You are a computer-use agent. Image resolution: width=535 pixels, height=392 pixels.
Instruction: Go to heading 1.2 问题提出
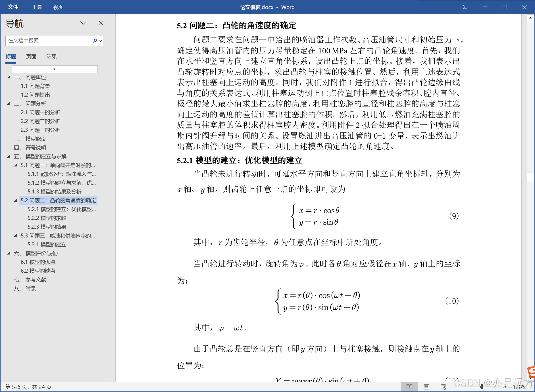coord(35,95)
